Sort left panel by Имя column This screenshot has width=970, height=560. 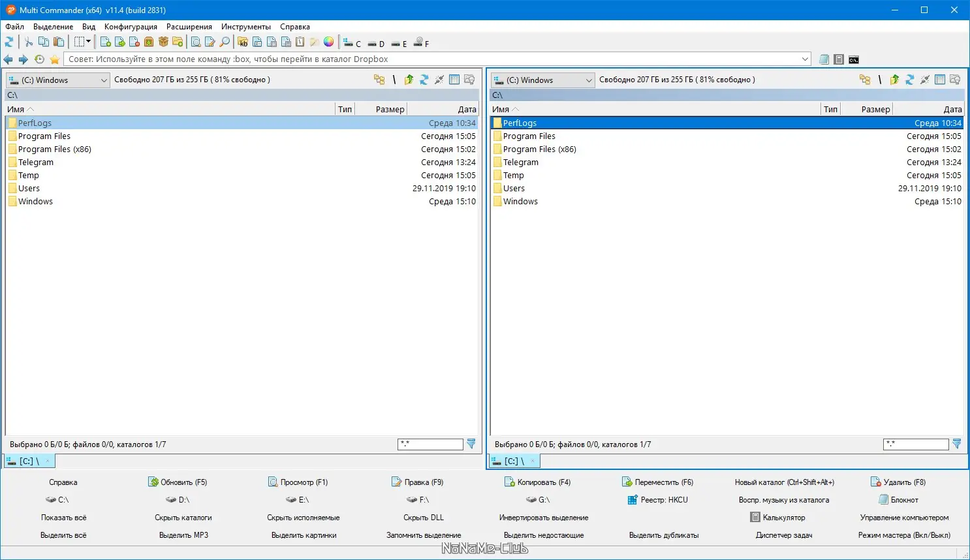coord(170,109)
